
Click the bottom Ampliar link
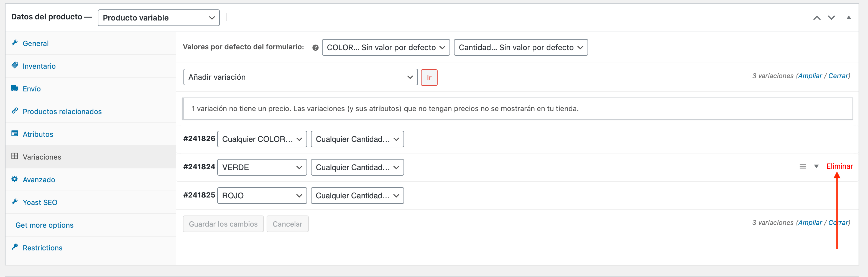pos(810,223)
